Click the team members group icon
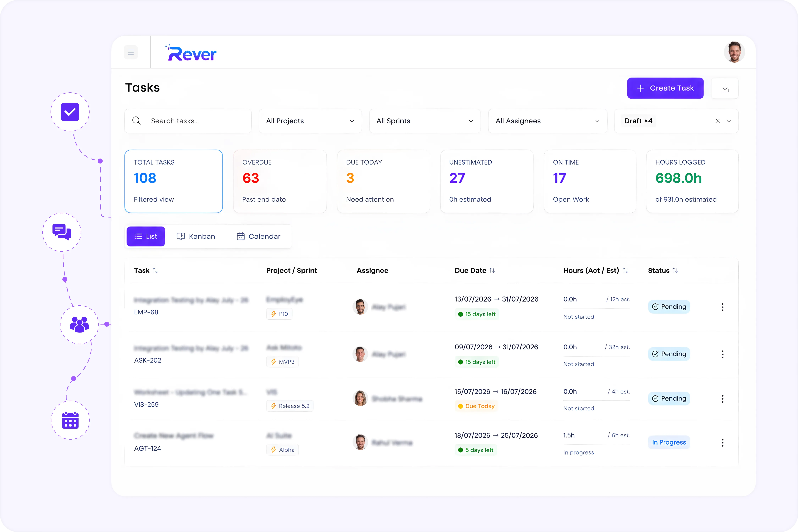798x532 pixels. [x=79, y=324]
